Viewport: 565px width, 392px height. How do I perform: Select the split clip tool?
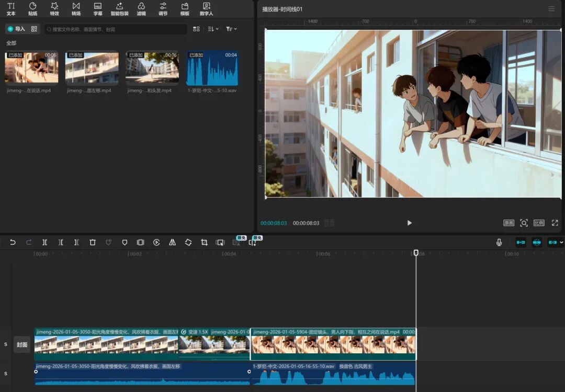click(44, 243)
